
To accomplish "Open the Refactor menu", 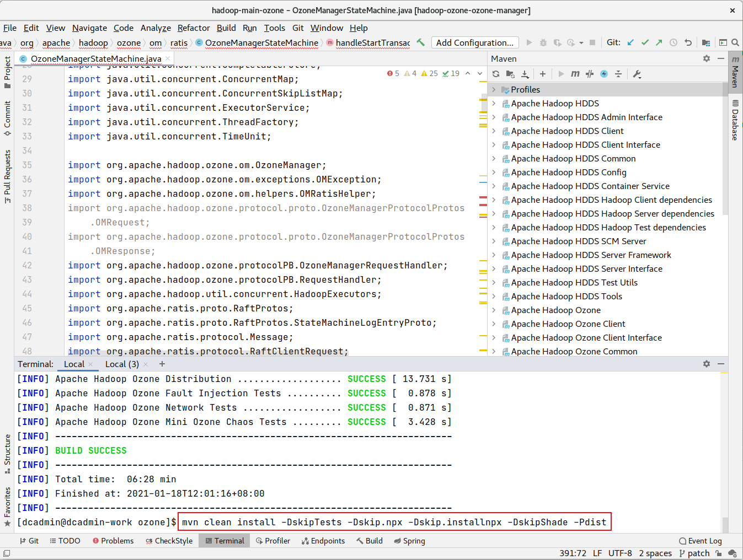I will (x=194, y=28).
